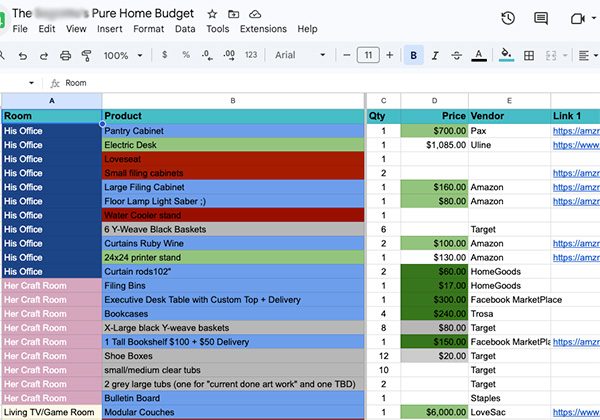Start a video meeting camera icon
Viewport: 600px width, 420px height.
pyautogui.click(x=578, y=18)
